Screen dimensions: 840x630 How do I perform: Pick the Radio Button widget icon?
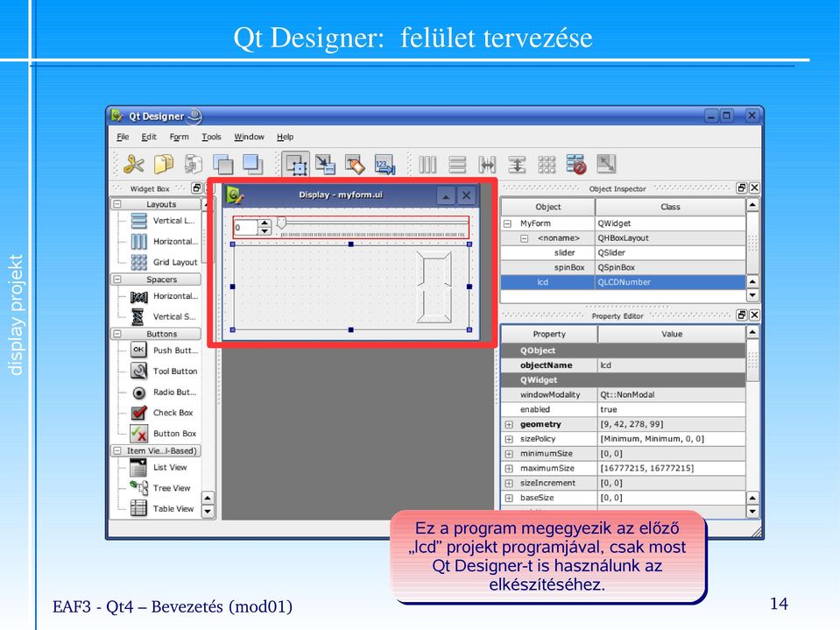pyautogui.click(x=138, y=393)
